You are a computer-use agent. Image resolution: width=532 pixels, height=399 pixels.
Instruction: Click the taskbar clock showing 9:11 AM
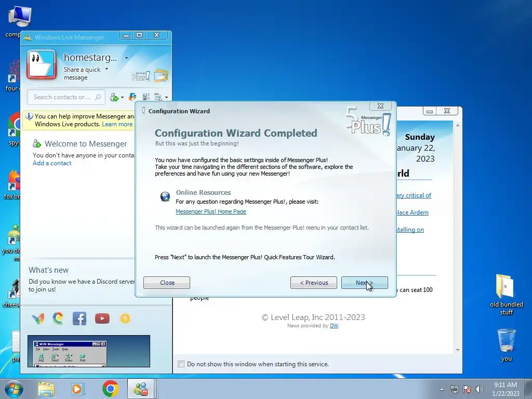(x=506, y=389)
